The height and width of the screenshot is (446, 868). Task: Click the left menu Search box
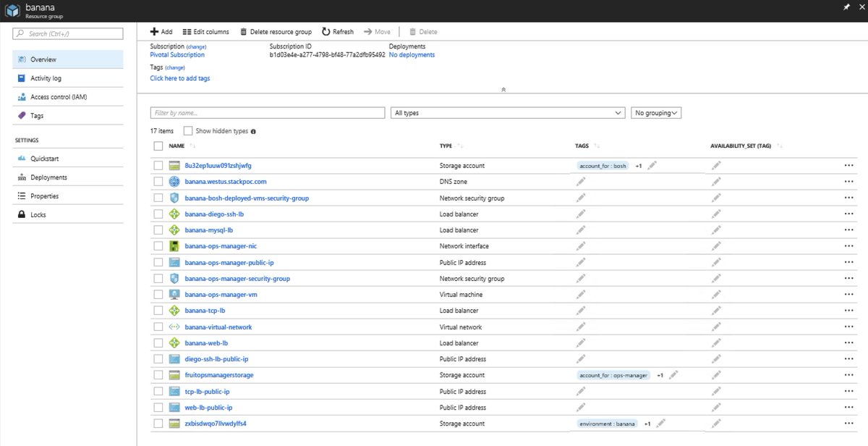click(x=68, y=33)
